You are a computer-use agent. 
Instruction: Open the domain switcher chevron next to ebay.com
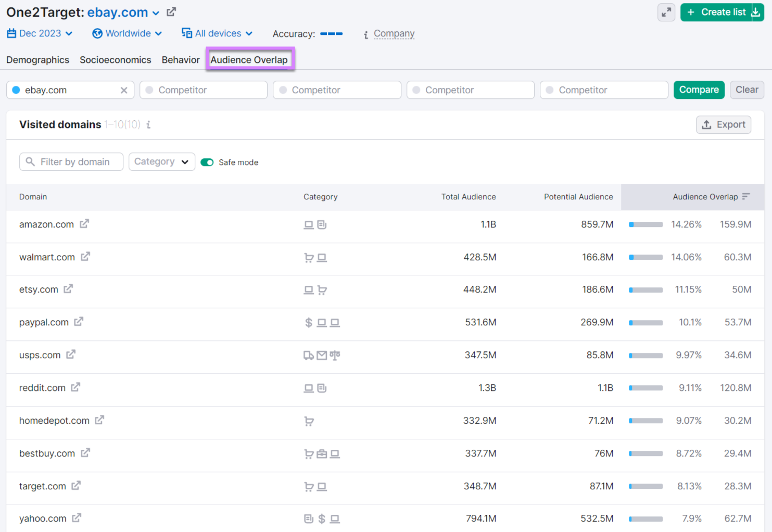click(x=156, y=12)
